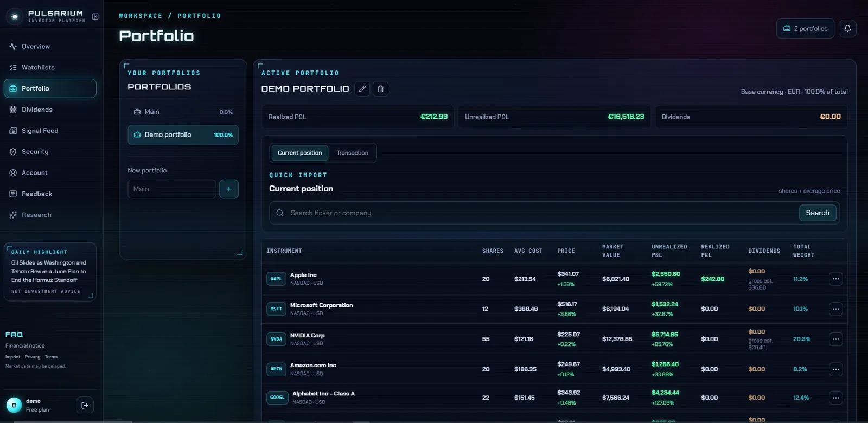The width and height of the screenshot is (868, 423).
Task: Focus the new portfolio name field
Action: pyautogui.click(x=172, y=189)
